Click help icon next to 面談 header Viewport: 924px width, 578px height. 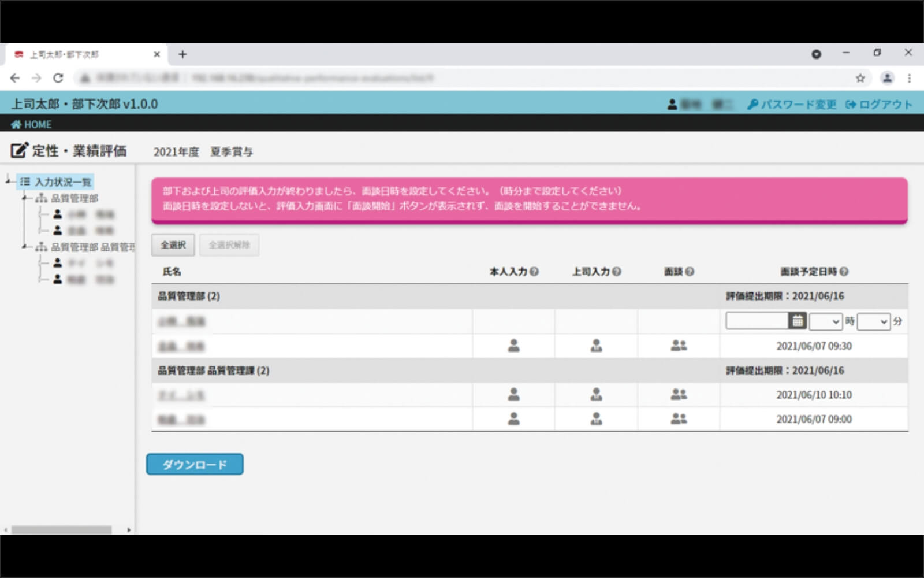pyautogui.click(x=690, y=272)
